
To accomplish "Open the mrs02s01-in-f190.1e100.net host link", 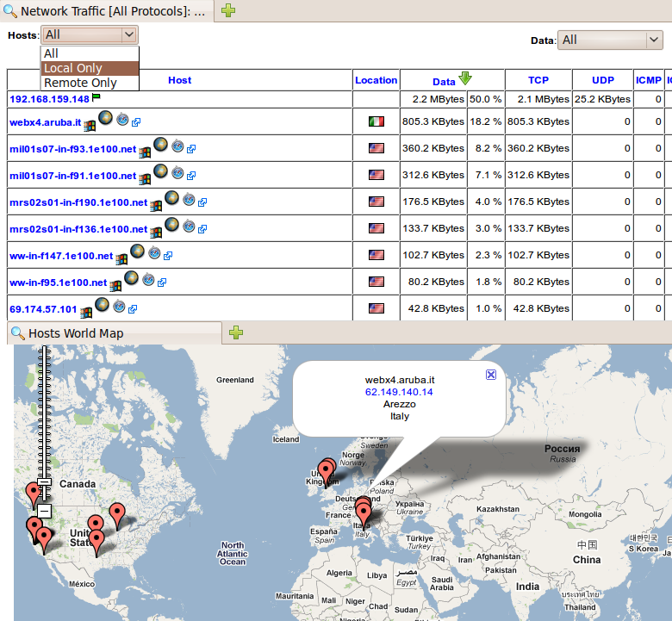I will tap(78, 202).
